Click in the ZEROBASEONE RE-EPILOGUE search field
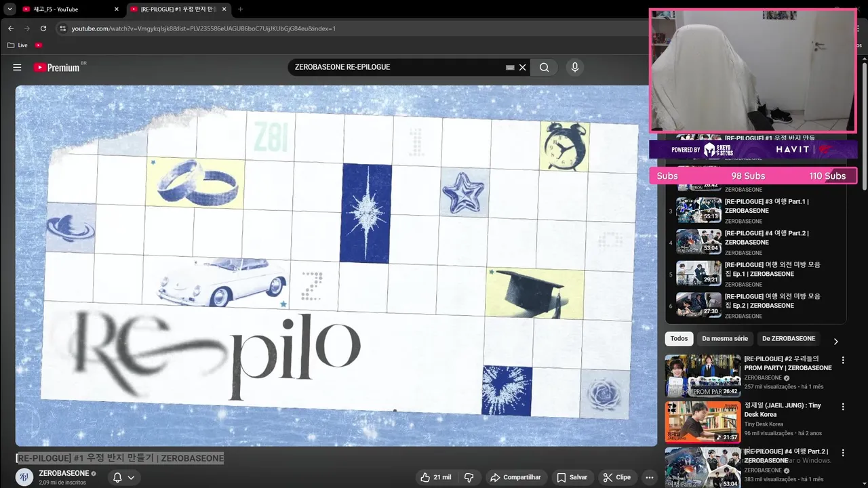 coord(397,68)
